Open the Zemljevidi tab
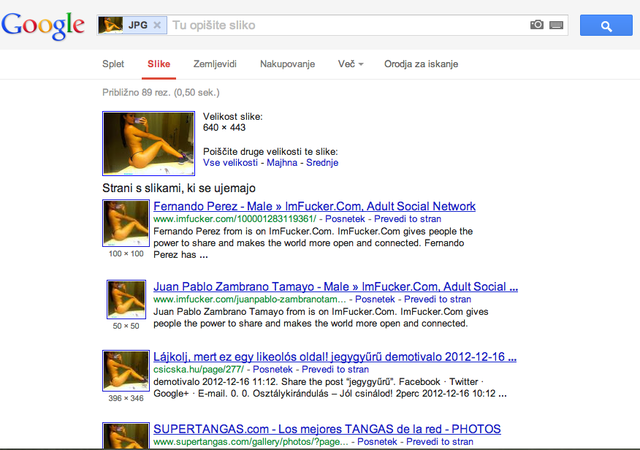640x450 pixels. pyautogui.click(x=215, y=64)
